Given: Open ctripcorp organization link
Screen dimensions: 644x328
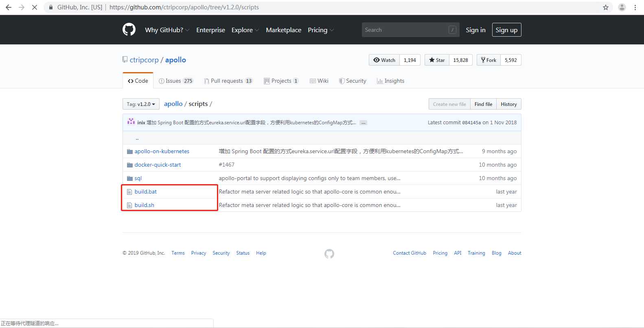Looking at the screenshot, I should click(144, 60).
